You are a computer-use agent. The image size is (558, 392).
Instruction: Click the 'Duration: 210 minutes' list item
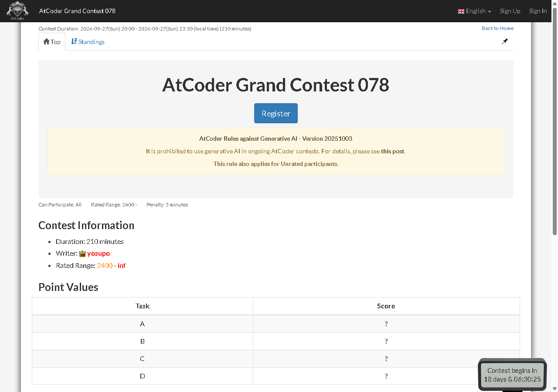(x=90, y=242)
